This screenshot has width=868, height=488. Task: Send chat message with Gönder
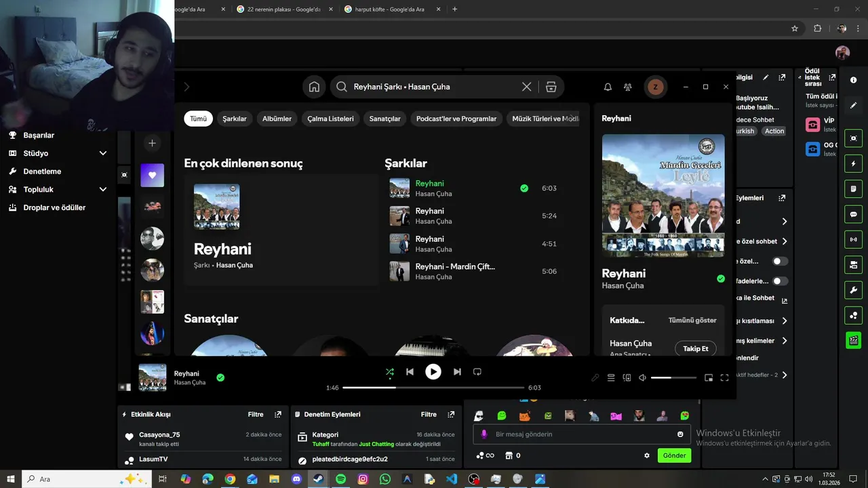[674, 455]
